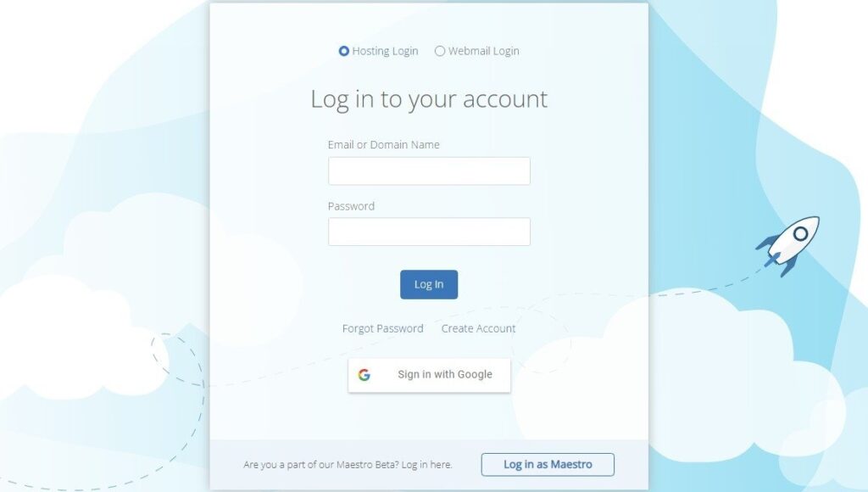The height and width of the screenshot is (492, 868).
Task: Focus the Password input field
Action: point(429,232)
